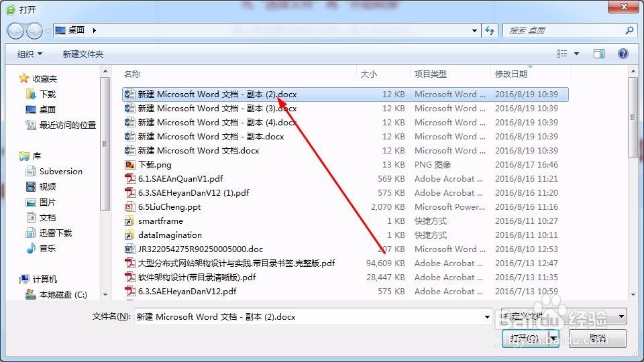Click the refresh icon beside the address bar
Screen dimensions: 644x362
click(490, 30)
